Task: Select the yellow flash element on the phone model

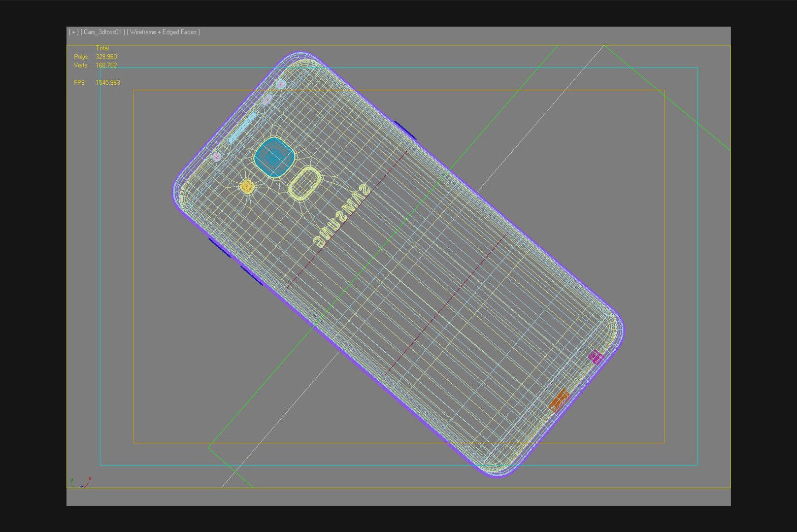Action: pyautogui.click(x=247, y=187)
